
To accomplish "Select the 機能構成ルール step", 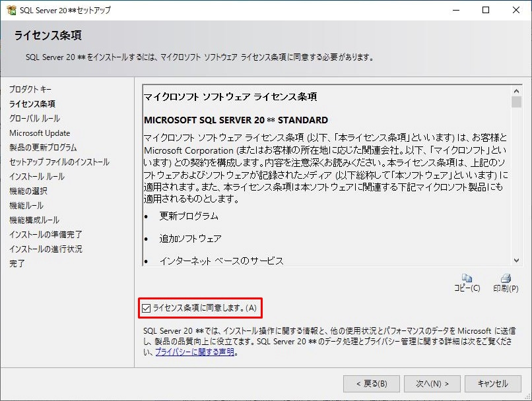I will pos(34,220).
